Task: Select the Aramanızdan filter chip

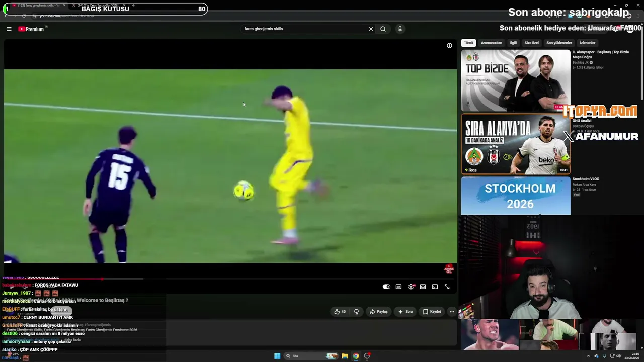Action: [492, 43]
